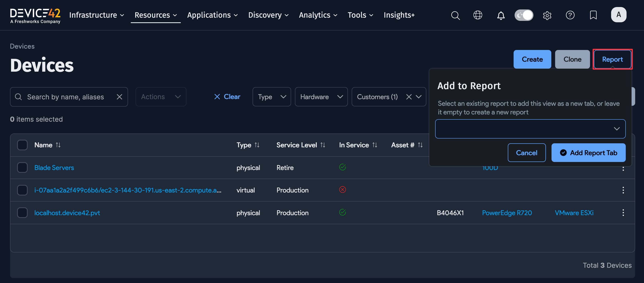The image size is (644, 283).
Task: Open the kebab menu for localhost.device42.pvt row
Action: [x=623, y=213]
